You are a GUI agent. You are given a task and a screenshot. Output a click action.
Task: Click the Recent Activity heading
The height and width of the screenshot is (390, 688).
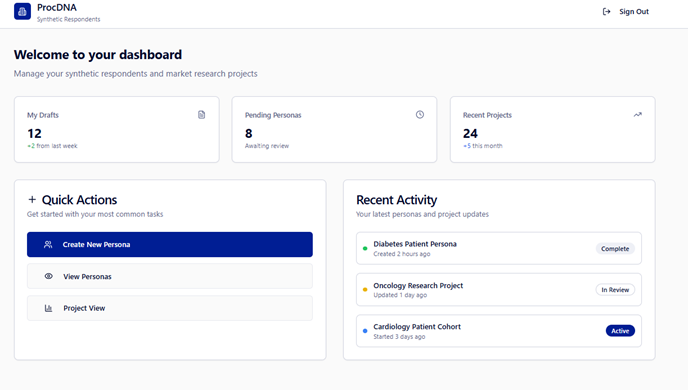(x=397, y=200)
